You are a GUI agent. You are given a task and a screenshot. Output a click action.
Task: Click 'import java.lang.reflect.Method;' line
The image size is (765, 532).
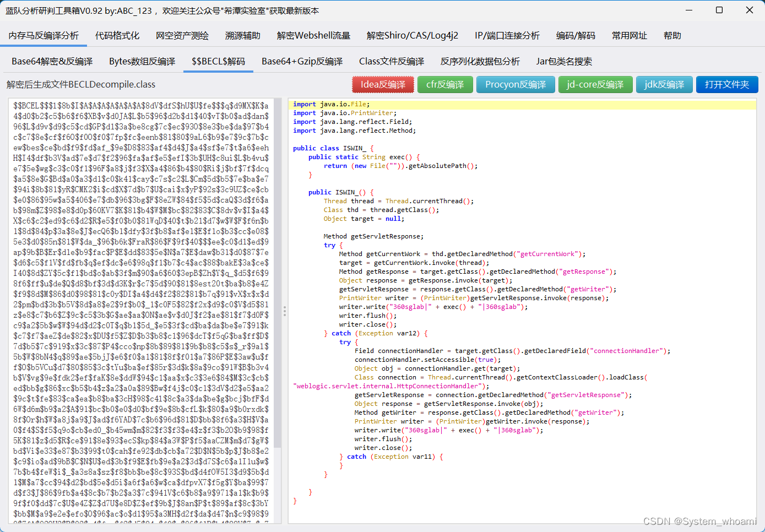[x=354, y=131]
